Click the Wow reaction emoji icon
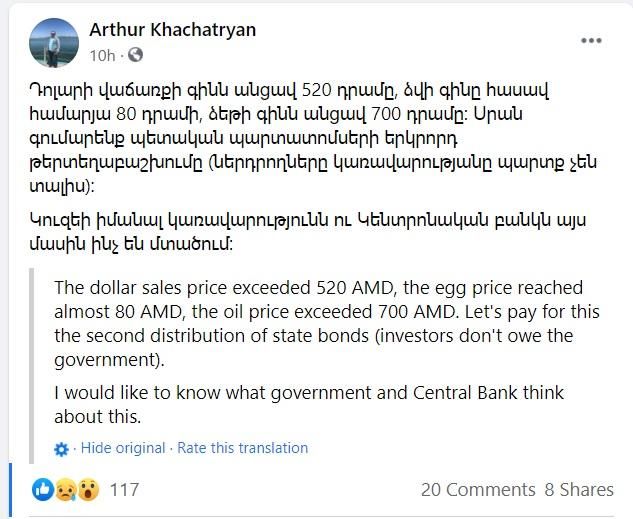The height and width of the screenshot is (519, 633). click(87, 489)
